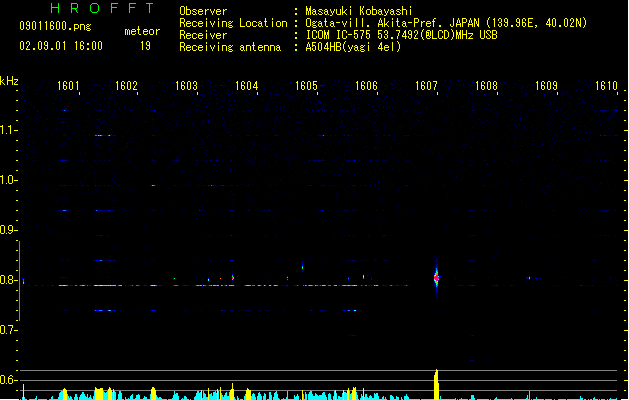
Task: Click the small echo blip near 1609
Action: tap(529, 278)
